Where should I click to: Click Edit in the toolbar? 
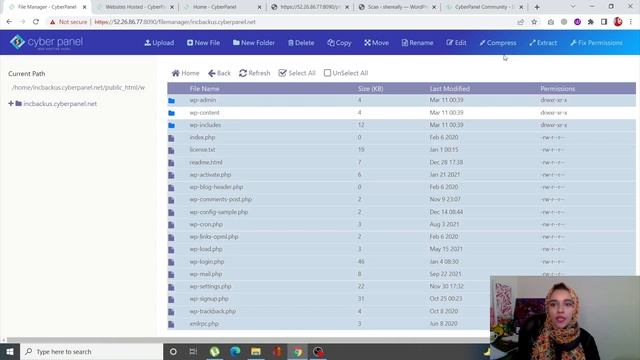pyautogui.click(x=456, y=42)
